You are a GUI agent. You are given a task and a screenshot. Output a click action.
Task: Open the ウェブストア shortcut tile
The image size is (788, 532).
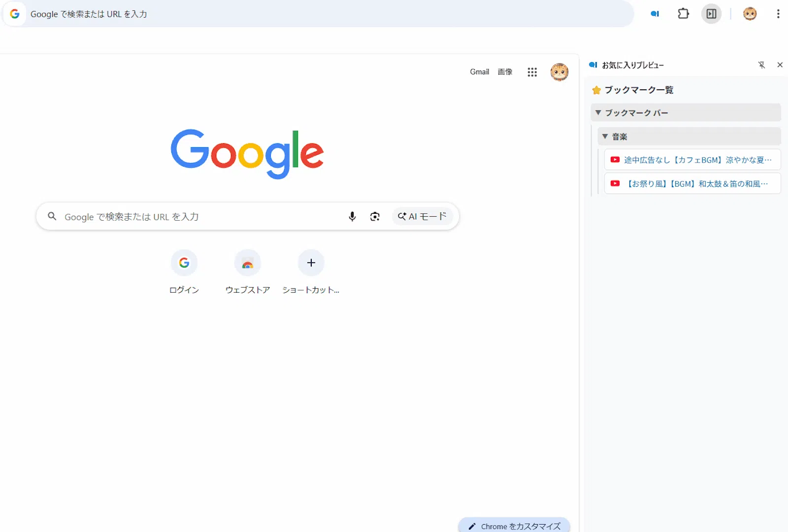[248, 272]
